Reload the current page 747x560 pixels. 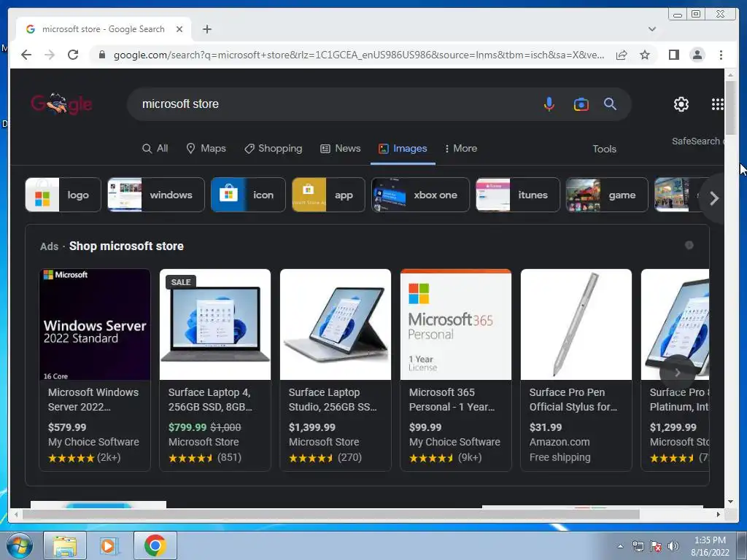click(x=73, y=55)
